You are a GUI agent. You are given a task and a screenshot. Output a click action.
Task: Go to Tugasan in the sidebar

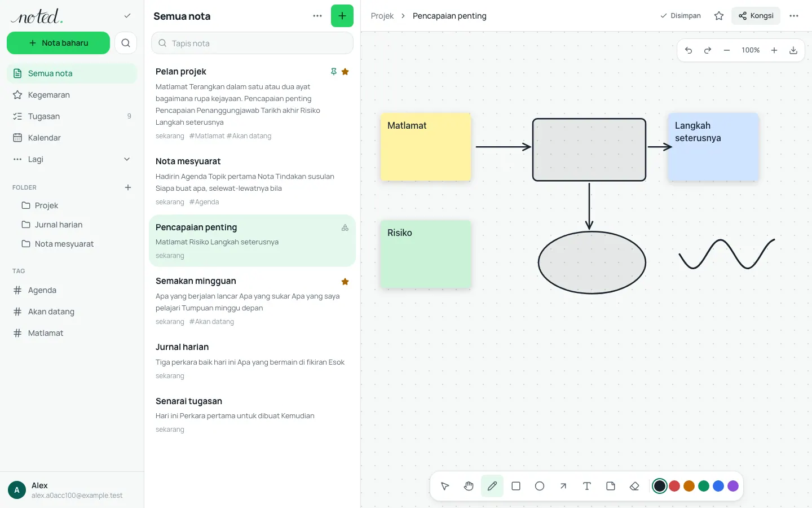pos(72,116)
